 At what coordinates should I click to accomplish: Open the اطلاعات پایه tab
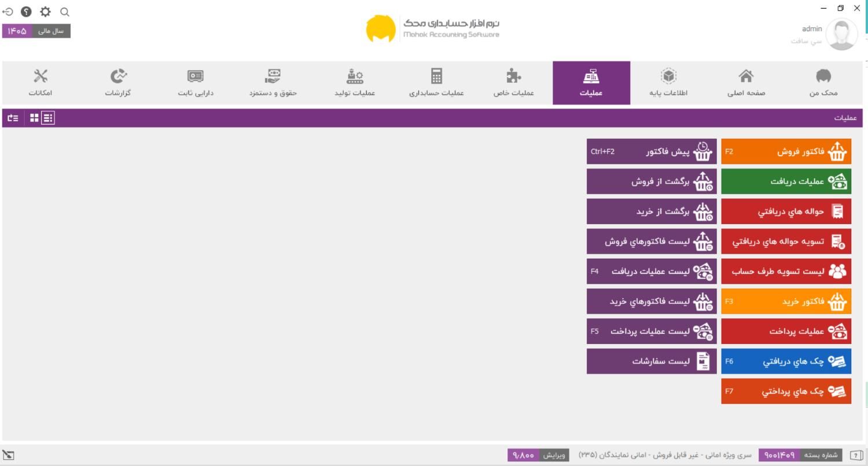(668, 83)
